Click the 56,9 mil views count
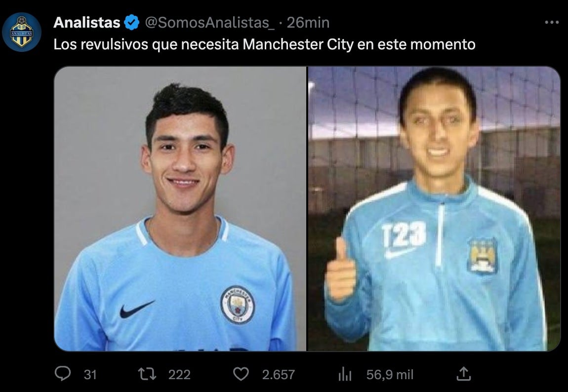This screenshot has width=568, height=392. (x=390, y=375)
